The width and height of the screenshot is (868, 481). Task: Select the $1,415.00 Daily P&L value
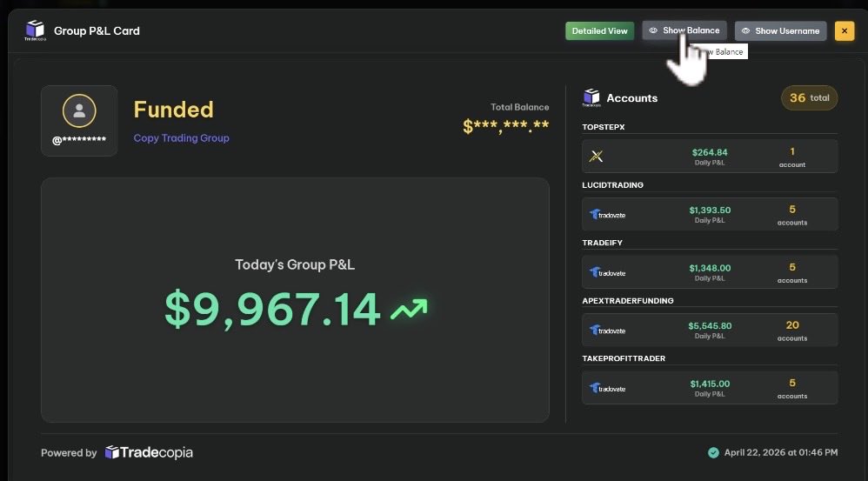coord(710,384)
